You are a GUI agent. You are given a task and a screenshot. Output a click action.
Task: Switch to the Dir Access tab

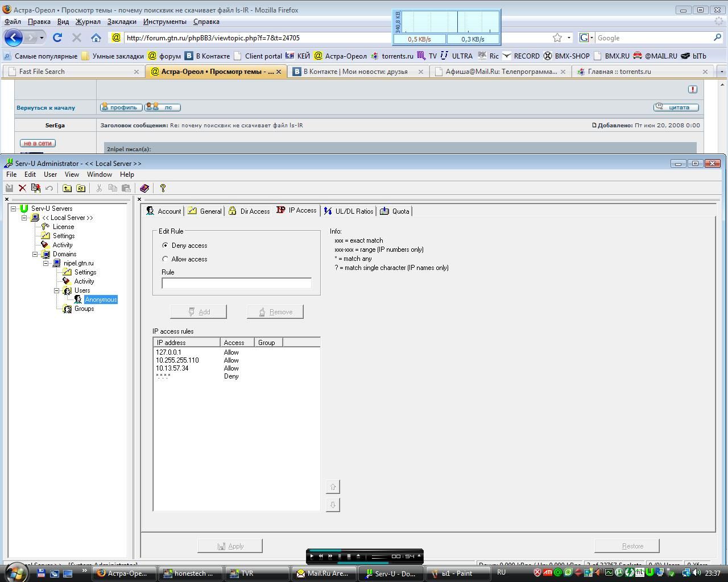tap(249, 211)
